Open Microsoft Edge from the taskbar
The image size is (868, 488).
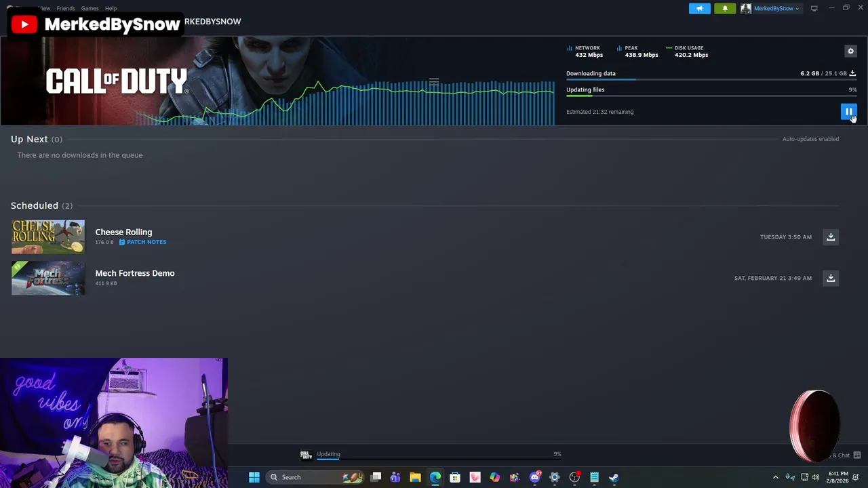(x=435, y=477)
